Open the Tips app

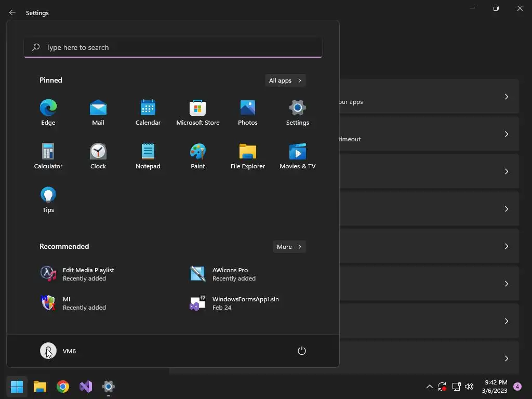pyautogui.click(x=48, y=200)
